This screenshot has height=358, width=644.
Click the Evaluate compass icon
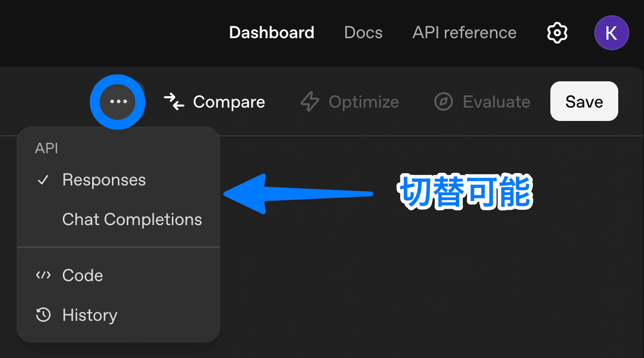pyautogui.click(x=443, y=102)
